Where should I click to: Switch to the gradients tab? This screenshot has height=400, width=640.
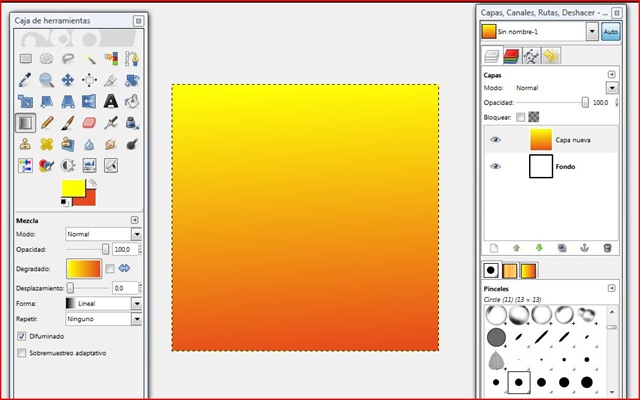(528, 271)
